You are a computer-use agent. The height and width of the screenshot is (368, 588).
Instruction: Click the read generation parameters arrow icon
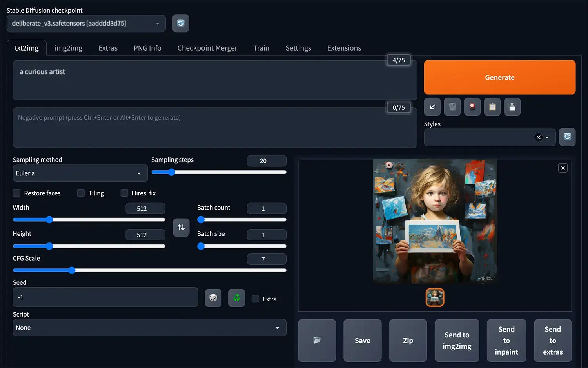click(432, 107)
